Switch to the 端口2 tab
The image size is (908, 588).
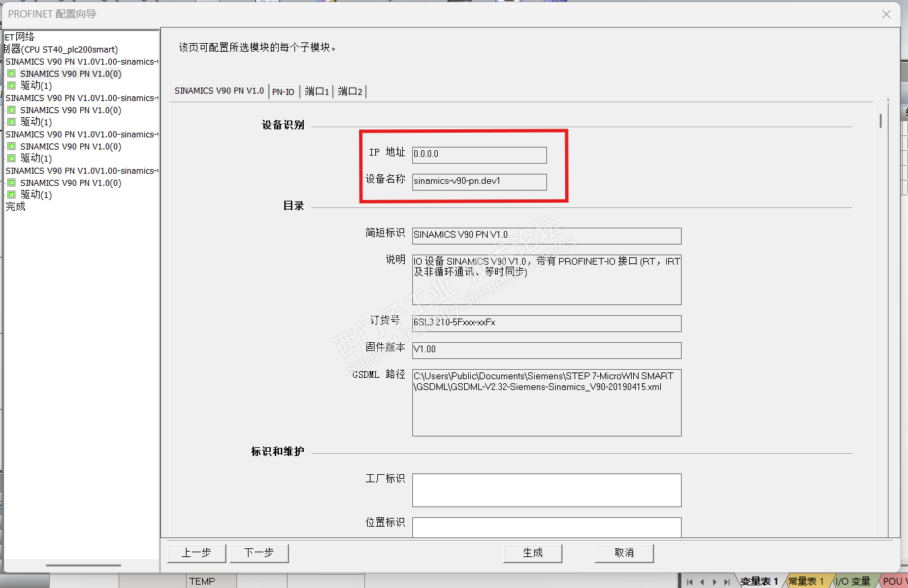pos(350,92)
